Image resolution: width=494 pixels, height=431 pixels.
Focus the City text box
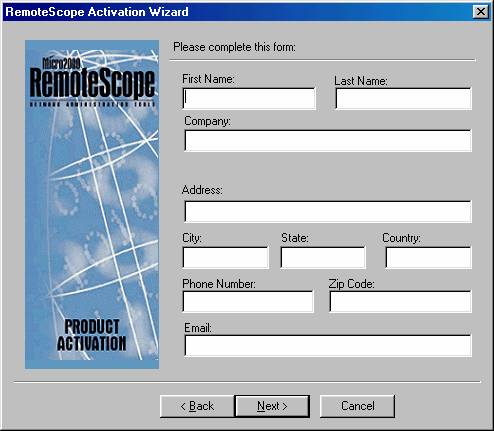coord(225,257)
